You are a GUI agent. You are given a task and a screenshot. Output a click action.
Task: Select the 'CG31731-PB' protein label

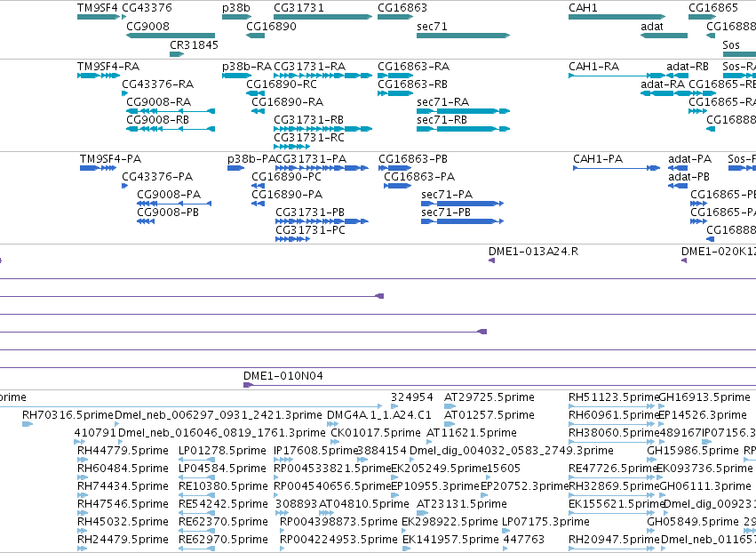click(310, 212)
